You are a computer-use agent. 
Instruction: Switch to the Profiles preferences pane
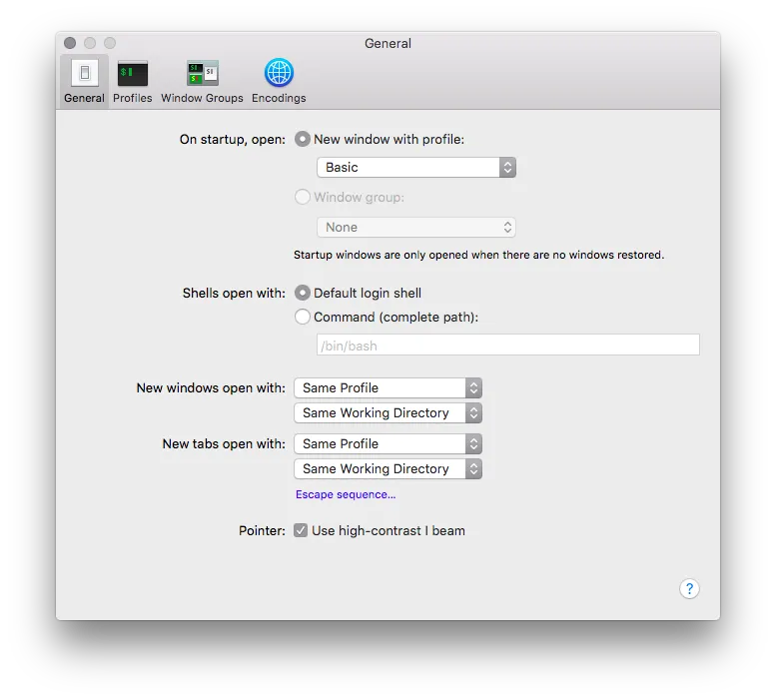(x=132, y=81)
